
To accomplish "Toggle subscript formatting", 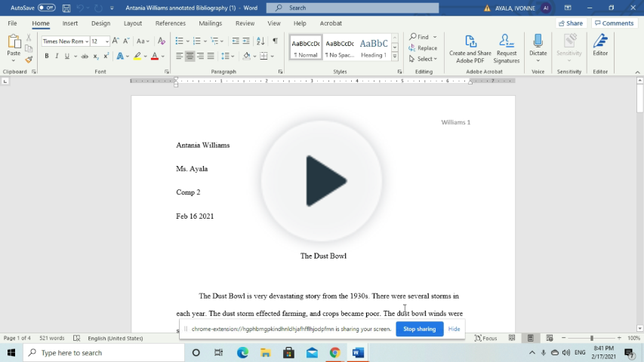I will click(96, 57).
